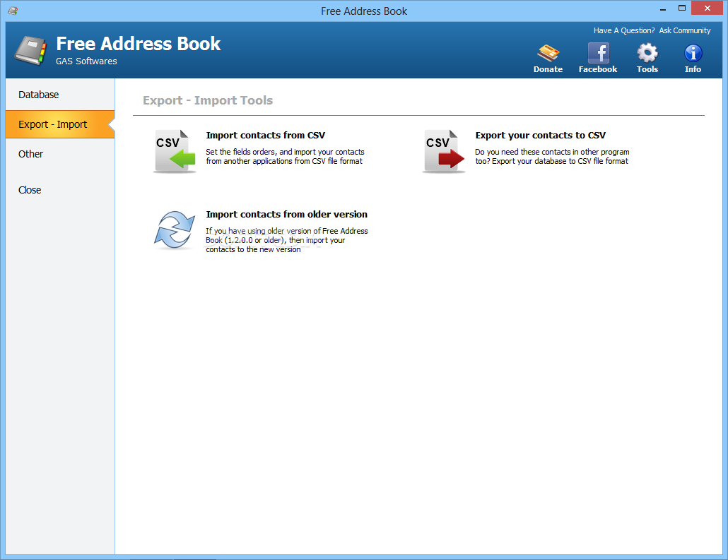Choose Close in the sidebar

click(x=60, y=190)
